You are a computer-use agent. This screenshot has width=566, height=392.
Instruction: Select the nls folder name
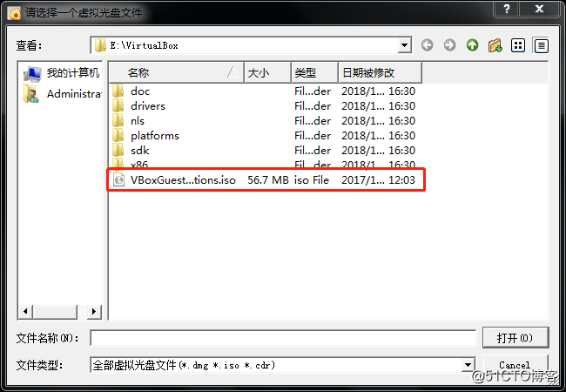coord(138,120)
